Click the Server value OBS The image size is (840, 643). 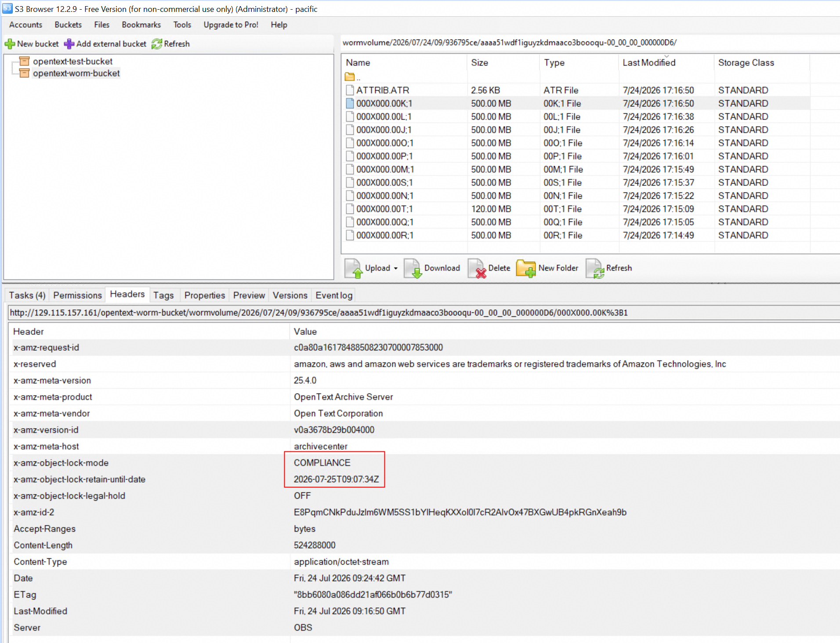303,628
